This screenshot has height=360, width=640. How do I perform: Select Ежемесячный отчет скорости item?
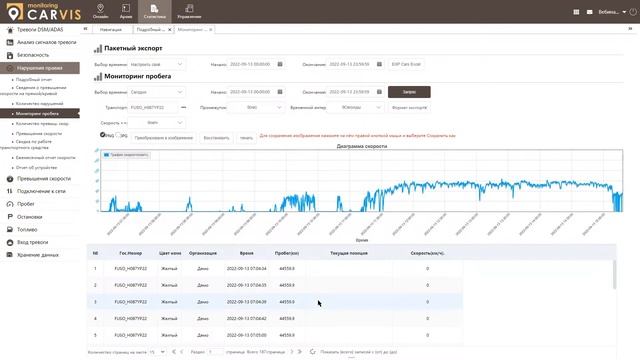[45, 158]
